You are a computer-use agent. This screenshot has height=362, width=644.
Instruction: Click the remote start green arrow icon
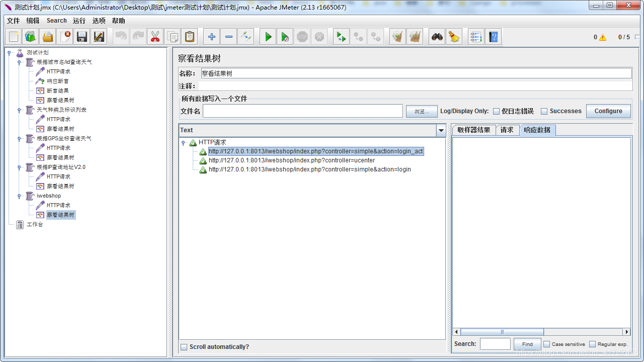342,37
